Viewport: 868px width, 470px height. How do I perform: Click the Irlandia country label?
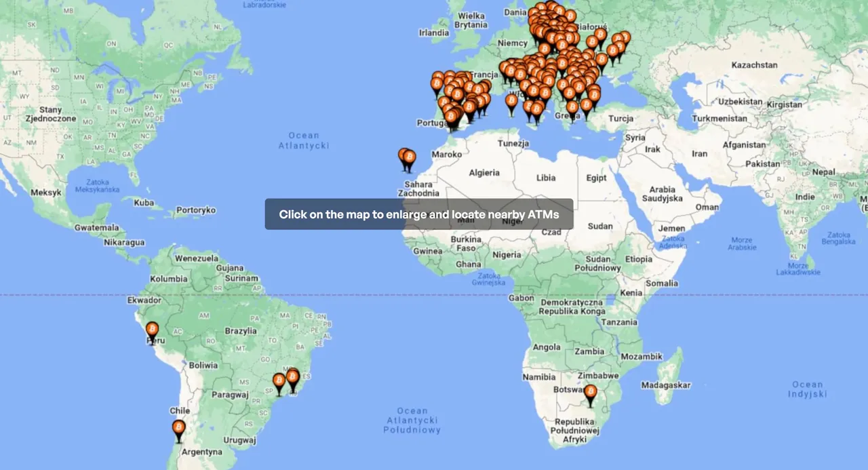(434, 33)
